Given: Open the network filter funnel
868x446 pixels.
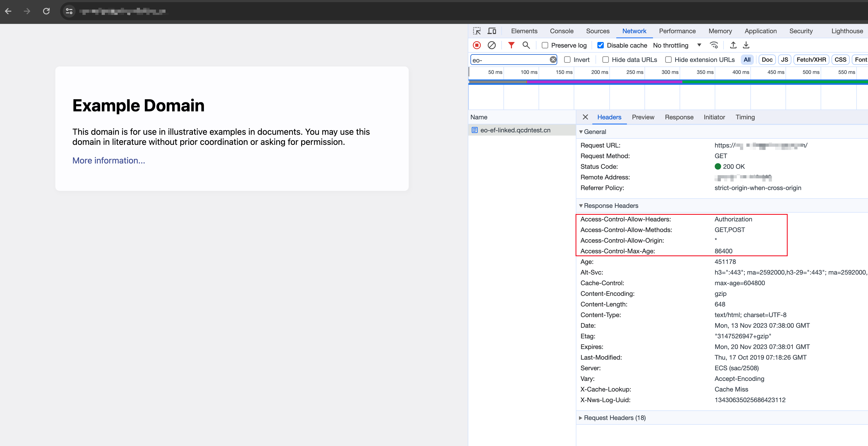Looking at the screenshot, I should click(x=511, y=45).
